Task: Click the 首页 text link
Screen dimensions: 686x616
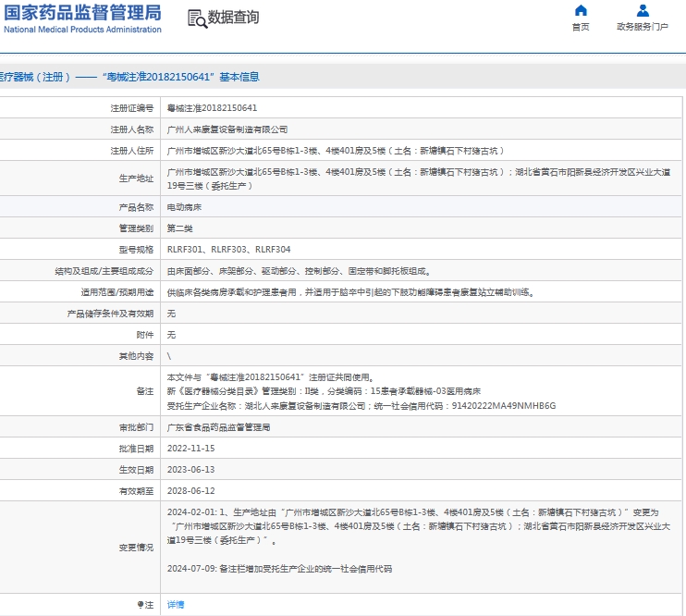Action: click(581, 27)
